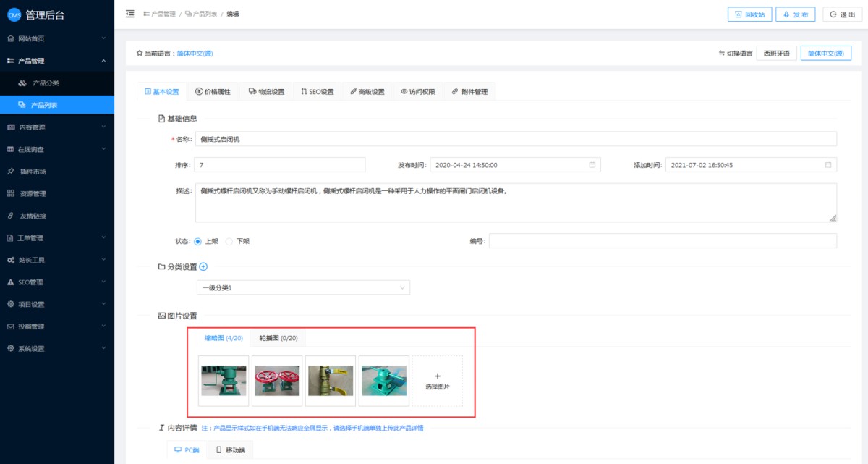This screenshot has width=868, height=464.
Task: Click the 内容管理 sidebar icon
Action: pos(10,127)
